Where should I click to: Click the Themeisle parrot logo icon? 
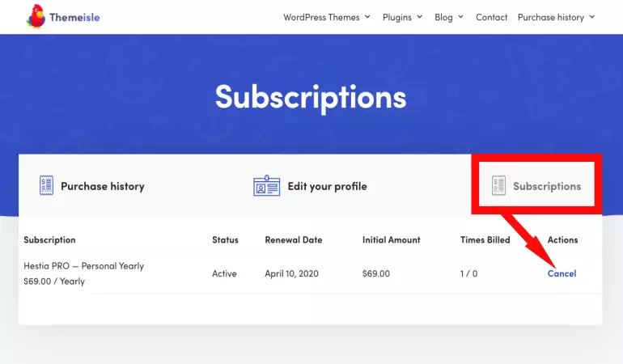click(x=36, y=16)
